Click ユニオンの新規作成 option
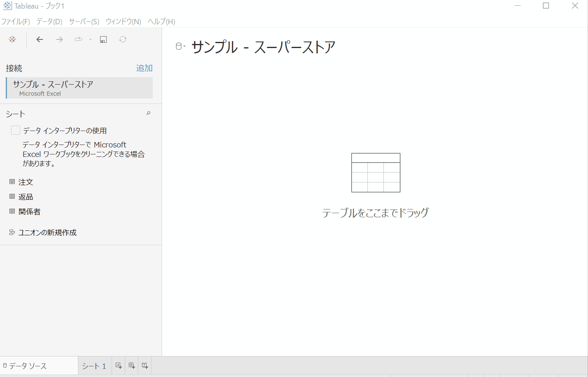Viewport: 588px width, 377px height. (48, 232)
